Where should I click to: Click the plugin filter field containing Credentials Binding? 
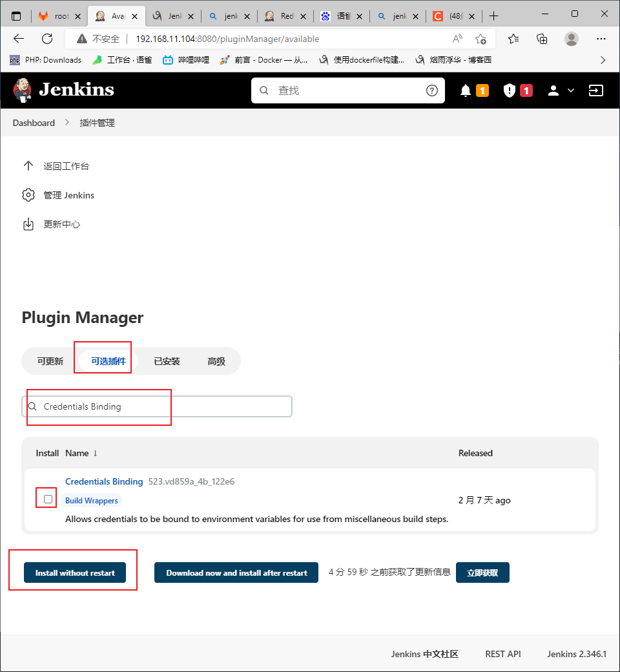pyautogui.click(x=157, y=406)
